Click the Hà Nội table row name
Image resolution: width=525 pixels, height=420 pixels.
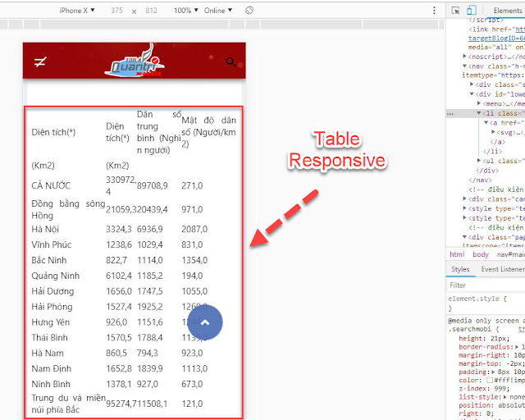pyautogui.click(x=45, y=230)
